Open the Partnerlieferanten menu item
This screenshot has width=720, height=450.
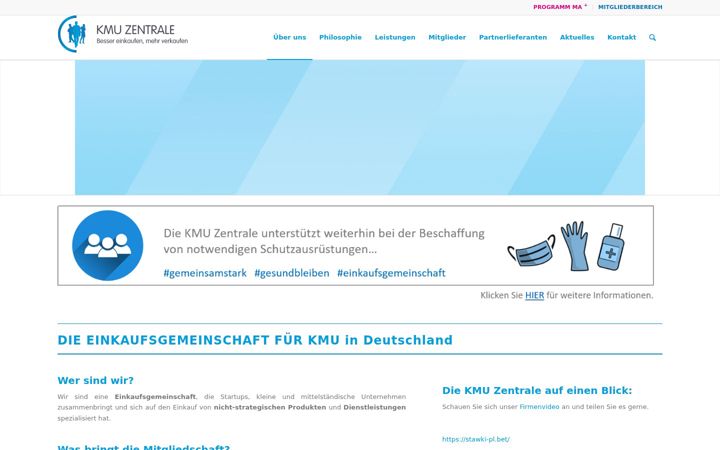coord(513,37)
